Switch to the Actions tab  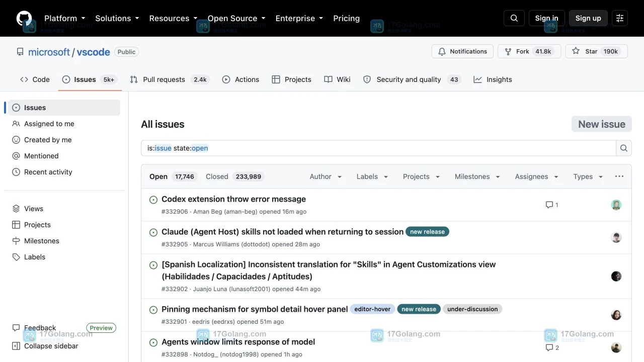pos(240,79)
